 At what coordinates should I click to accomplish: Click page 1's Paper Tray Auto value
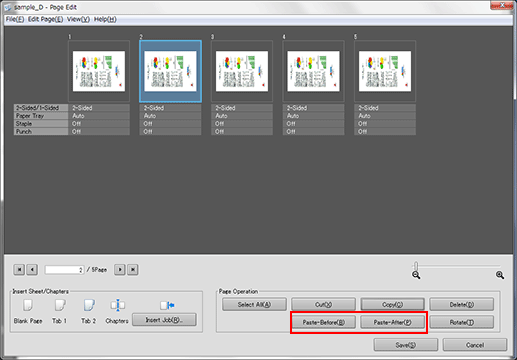99,116
